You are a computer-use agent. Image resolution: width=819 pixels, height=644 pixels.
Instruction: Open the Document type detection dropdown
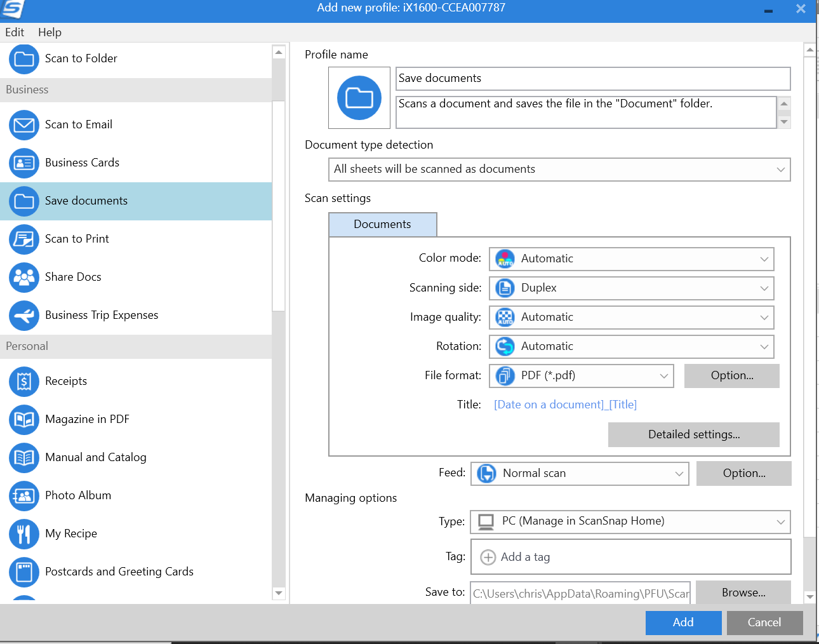click(x=560, y=170)
